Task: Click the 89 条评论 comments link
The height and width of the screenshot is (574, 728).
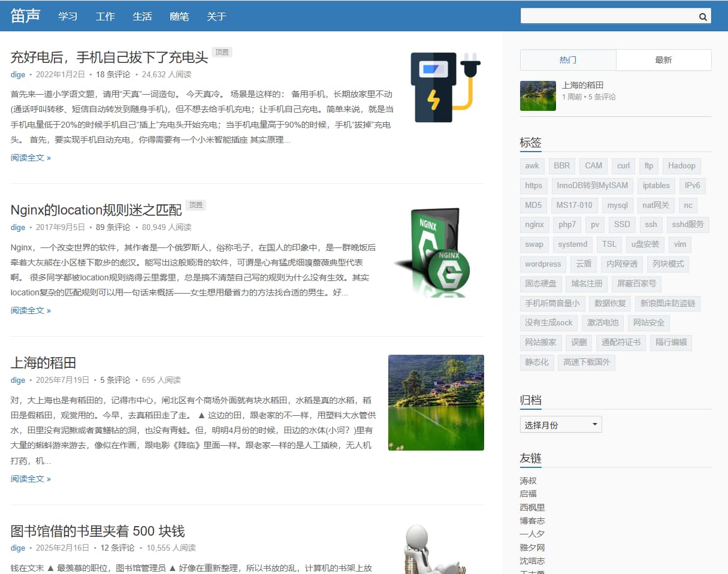Action: [113, 227]
